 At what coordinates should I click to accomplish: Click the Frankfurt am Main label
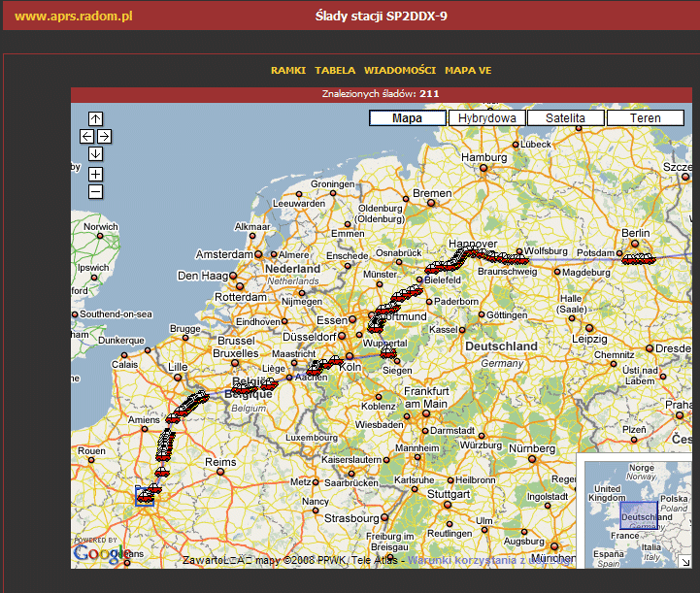pyautogui.click(x=426, y=398)
